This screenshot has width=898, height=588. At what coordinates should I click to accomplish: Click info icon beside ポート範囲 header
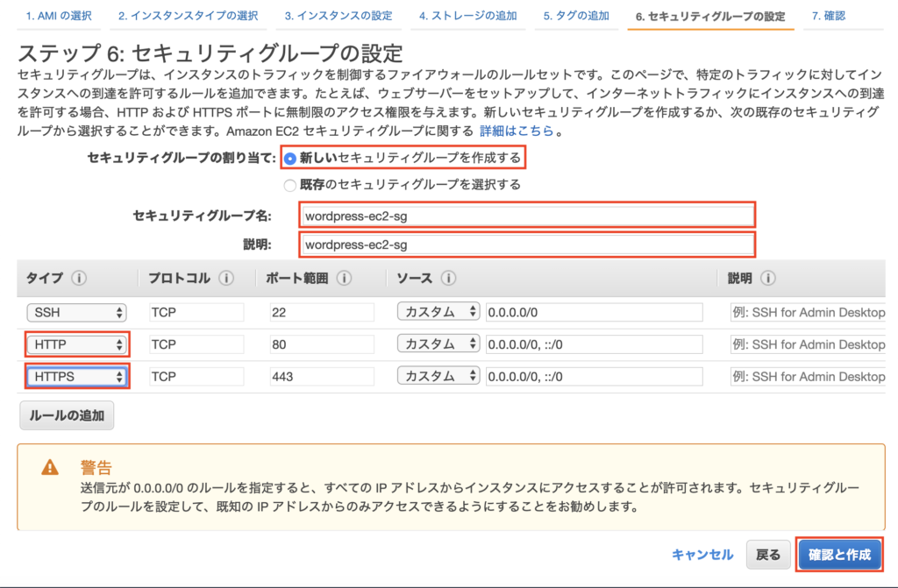tap(344, 279)
